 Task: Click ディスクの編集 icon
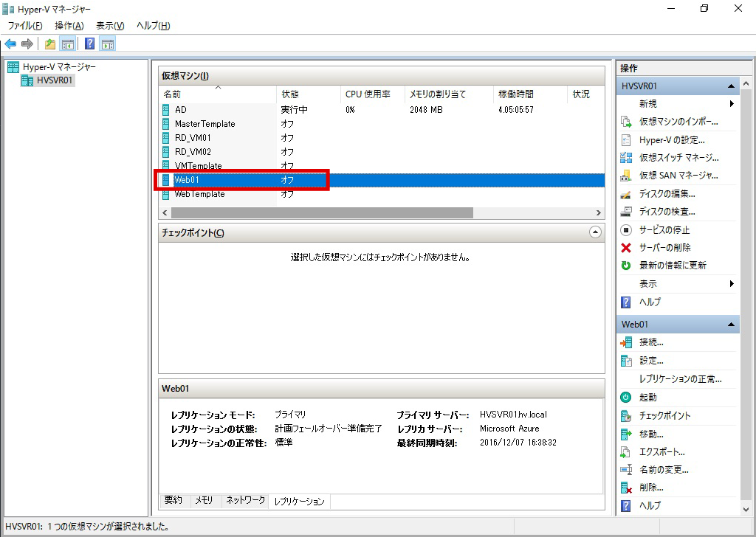pos(626,194)
